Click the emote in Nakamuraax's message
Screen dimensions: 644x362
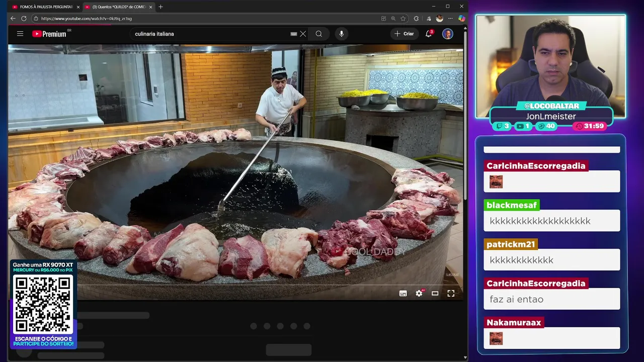coord(496,338)
